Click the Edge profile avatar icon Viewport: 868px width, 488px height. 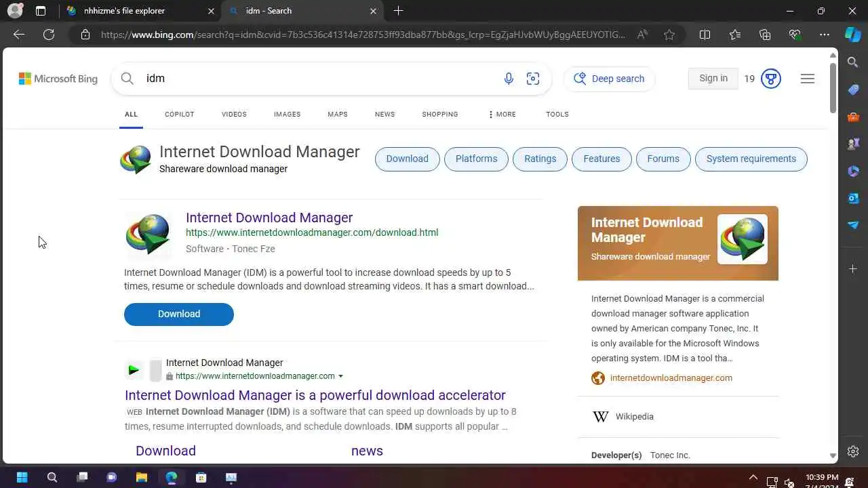tap(14, 11)
